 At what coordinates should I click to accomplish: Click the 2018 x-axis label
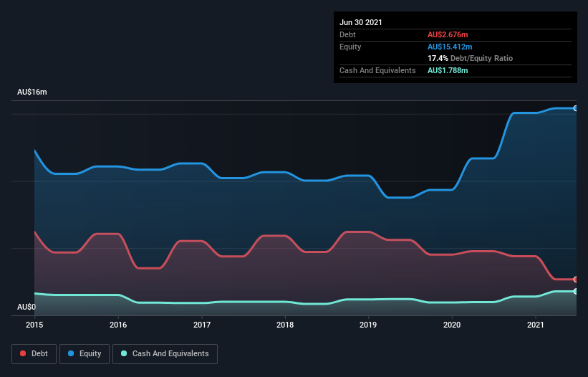click(285, 325)
